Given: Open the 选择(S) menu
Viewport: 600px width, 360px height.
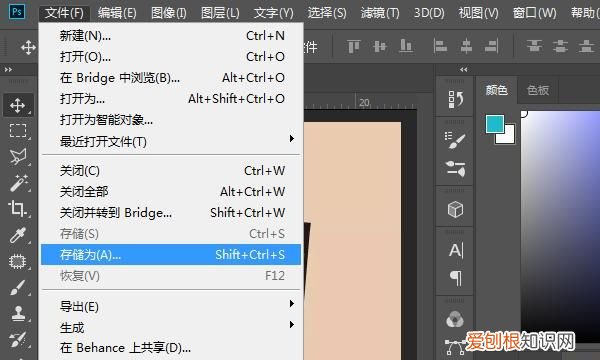Looking at the screenshot, I should tap(327, 13).
